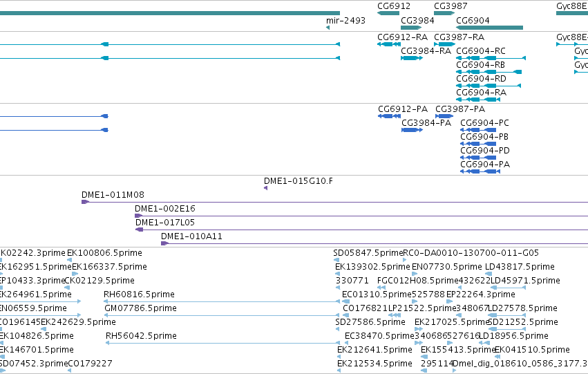The width and height of the screenshot is (588, 374).
Task: Open EST EK041510.5prime label
Action: [x=532, y=350]
